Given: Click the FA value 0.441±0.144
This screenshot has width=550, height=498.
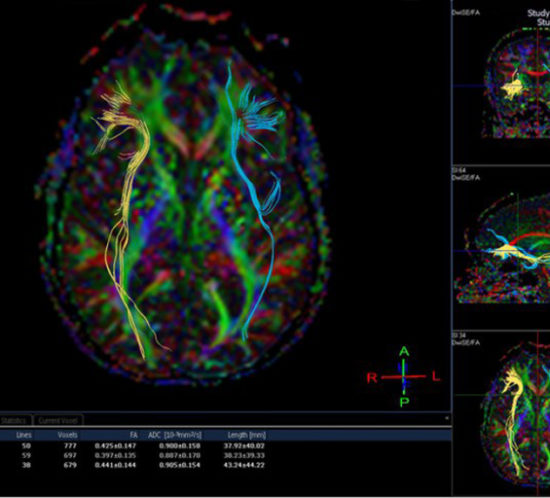Looking at the screenshot, I should [x=115, y=465].
